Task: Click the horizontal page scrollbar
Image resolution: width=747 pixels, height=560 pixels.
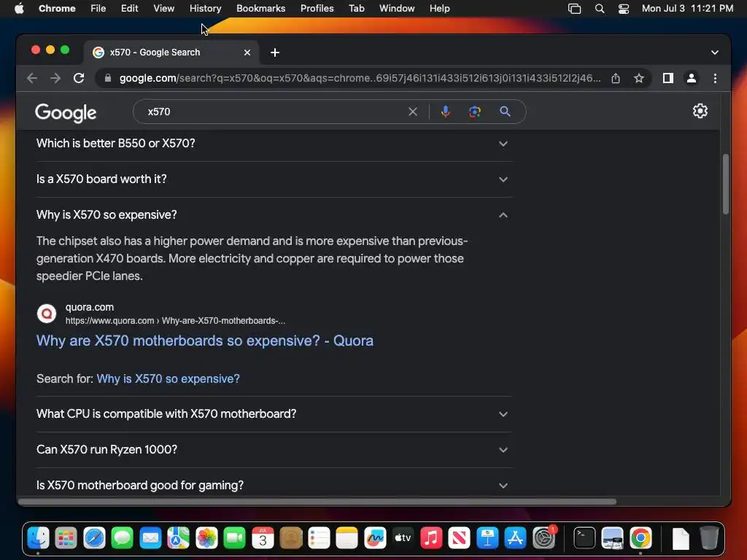Action: (318, 502)
